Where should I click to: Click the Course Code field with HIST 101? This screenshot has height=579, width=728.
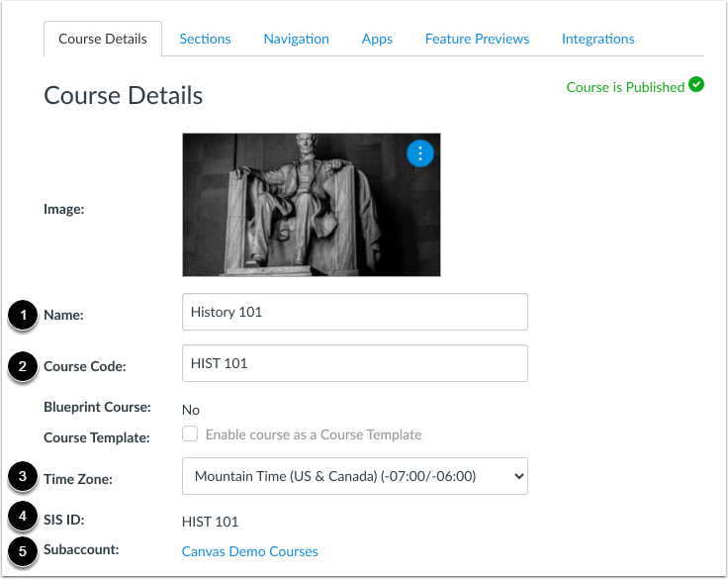(355, 363)
